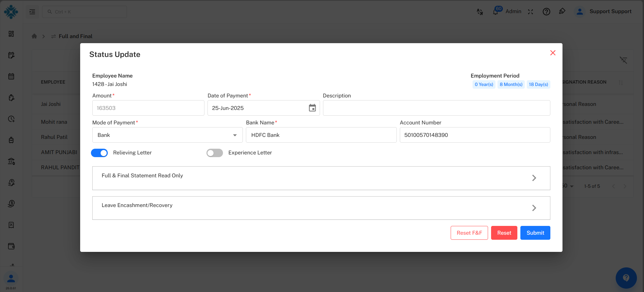The height and width of the screenshot is (292, 644).
Task: Click the language translate icon in header
Action: (480, 12)
